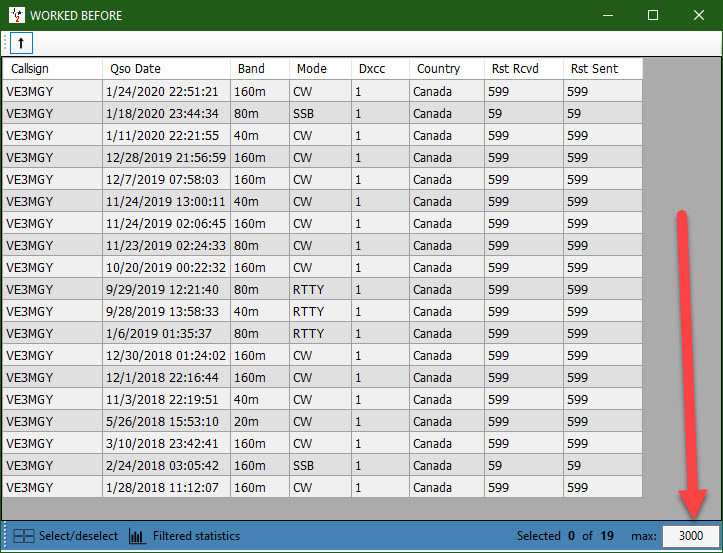
Task: Sort by the Callsign column header
Action: 52,69
